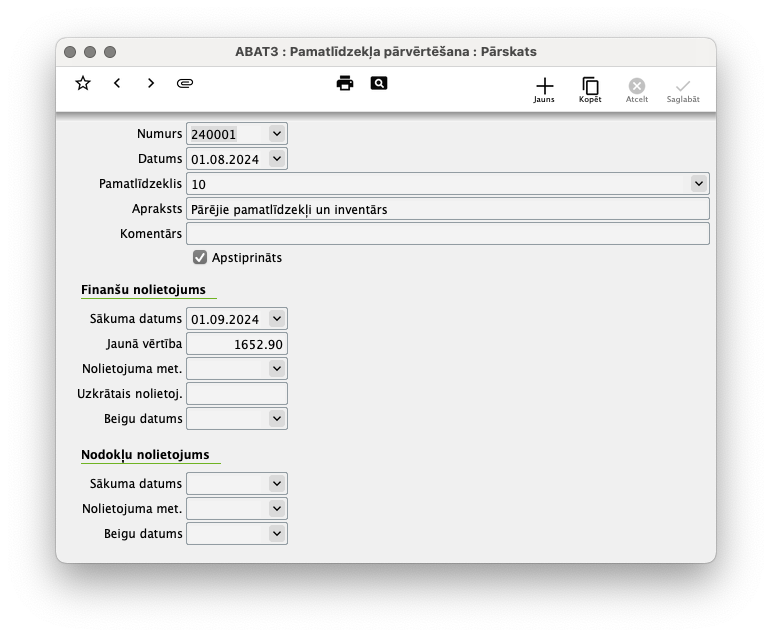
Task: Mark record as favorite with star icon
Action: pyautogui.click(x=83, y=83)
